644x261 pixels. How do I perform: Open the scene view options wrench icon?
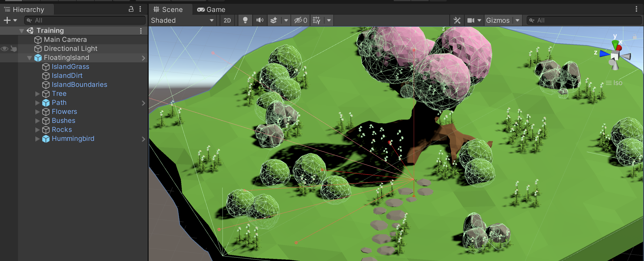(x=457, y=20)
